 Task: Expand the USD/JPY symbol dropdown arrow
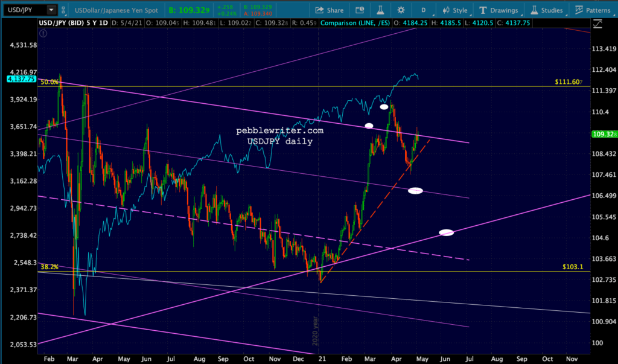pyautogui.click(x=51, y=10)
